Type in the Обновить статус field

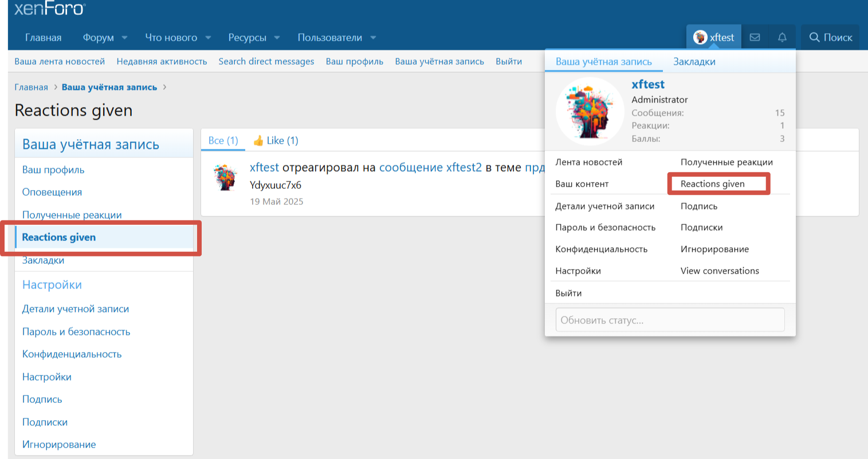[670, 320]
